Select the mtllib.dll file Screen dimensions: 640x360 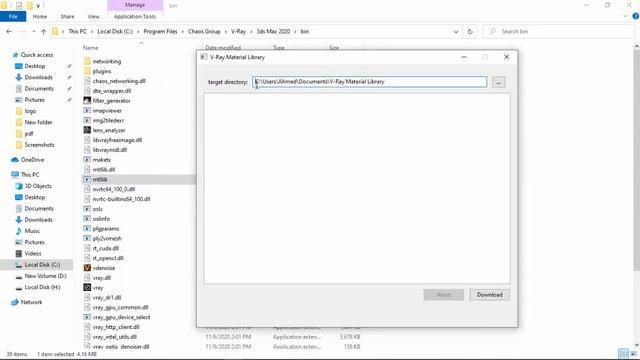104,169
